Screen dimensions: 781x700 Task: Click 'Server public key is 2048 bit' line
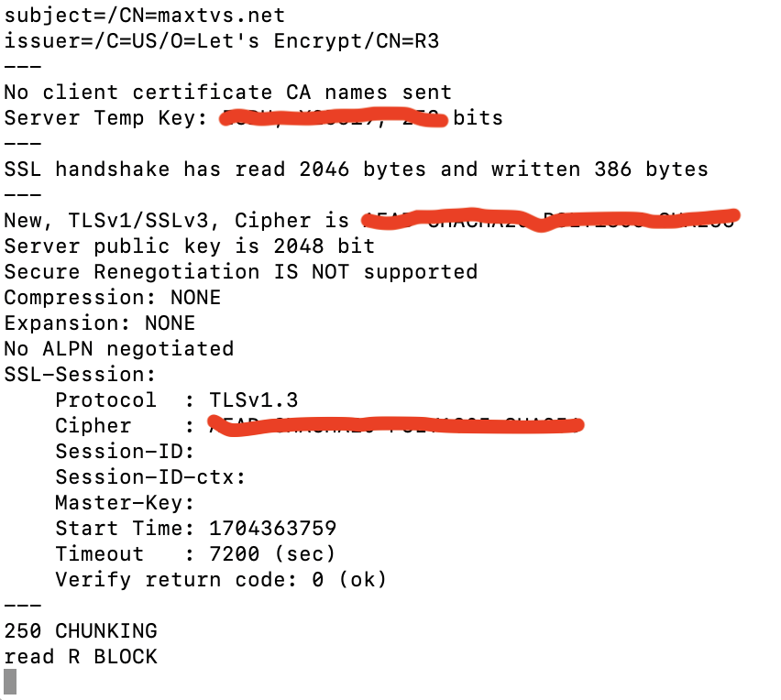[190, 246]
